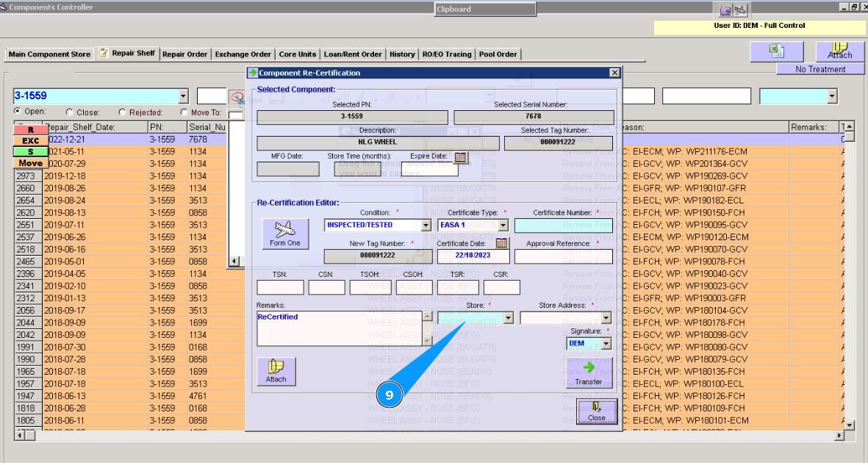The width and height of the screenshot is (868, 465).
Task: Click the EXC button
Action: pos(30,140)
